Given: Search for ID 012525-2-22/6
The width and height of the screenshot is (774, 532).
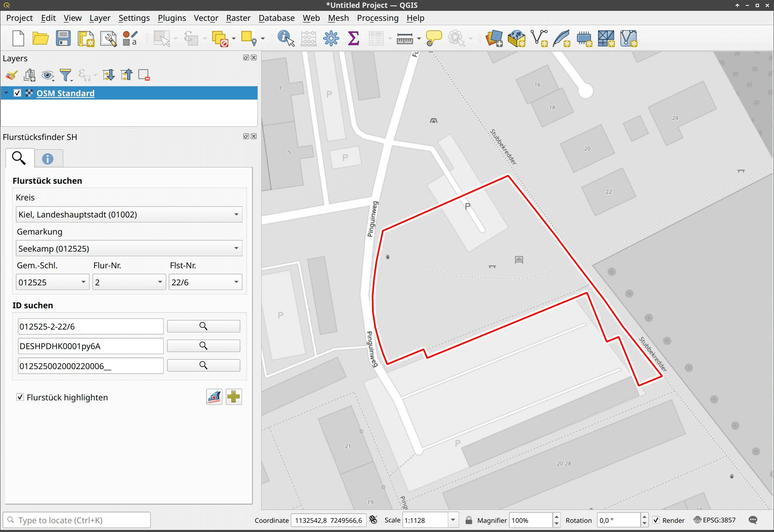Looking at the screenshot, I should click(x=203, y=326).
